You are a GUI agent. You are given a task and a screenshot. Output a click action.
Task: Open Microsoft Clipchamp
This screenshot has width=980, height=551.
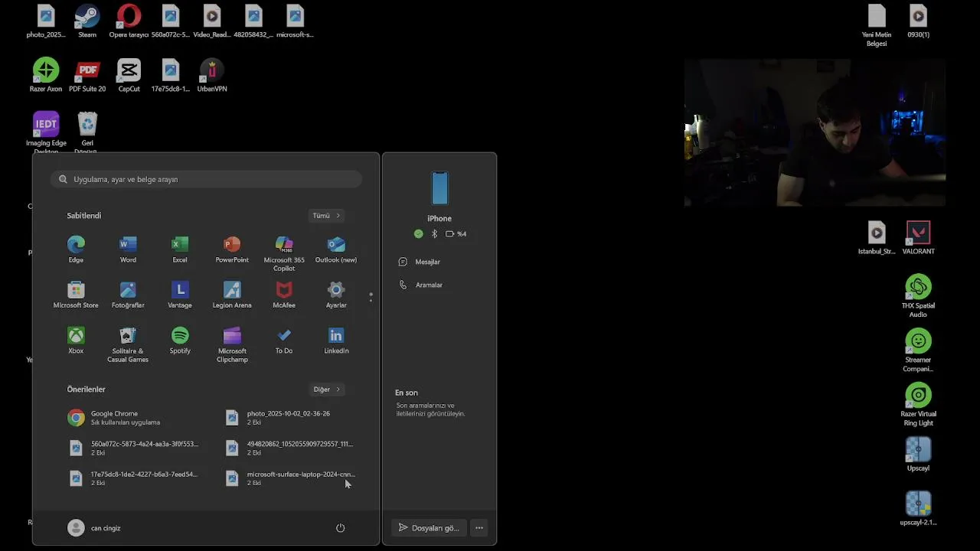click(232, 345)
